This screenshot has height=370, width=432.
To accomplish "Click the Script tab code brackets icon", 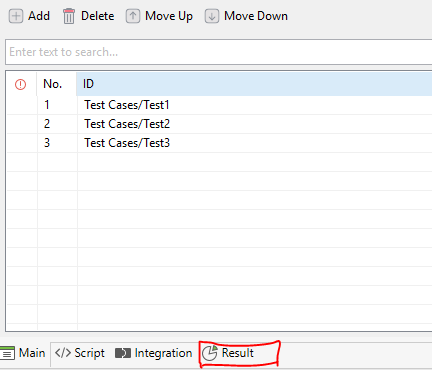I will tap(63, 353).
